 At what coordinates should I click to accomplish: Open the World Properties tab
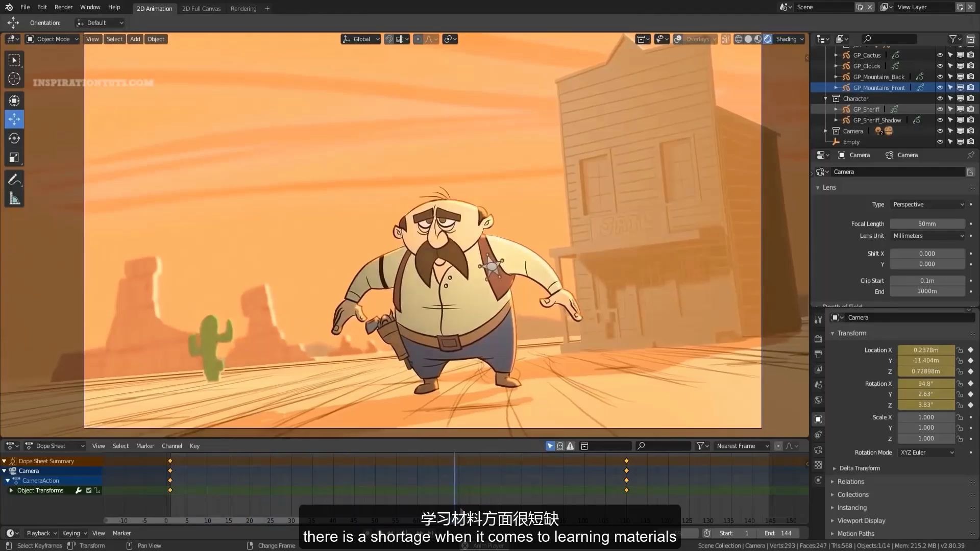tap(818, 400)
